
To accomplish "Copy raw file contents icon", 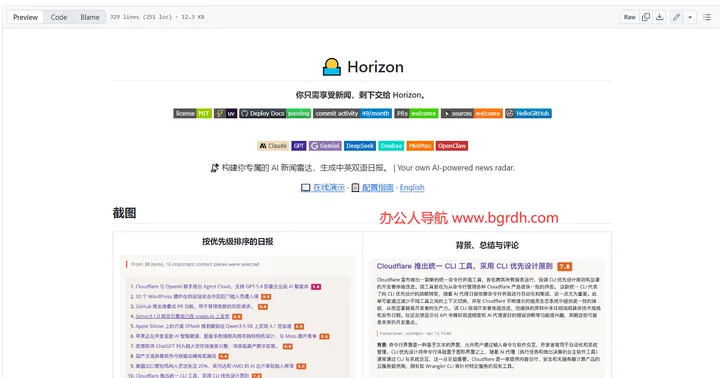I will tap(646, 17).
